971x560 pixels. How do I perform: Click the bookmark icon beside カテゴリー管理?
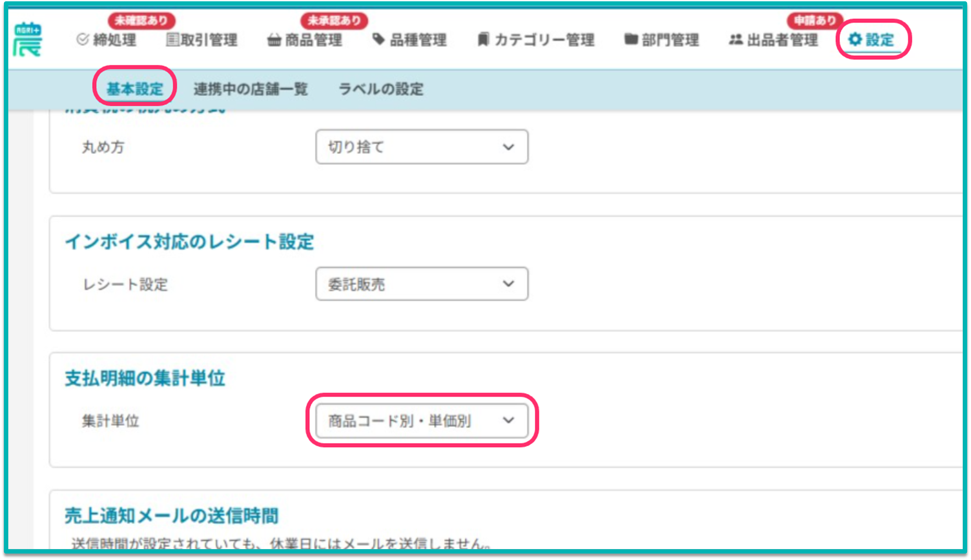coord(483,40)
